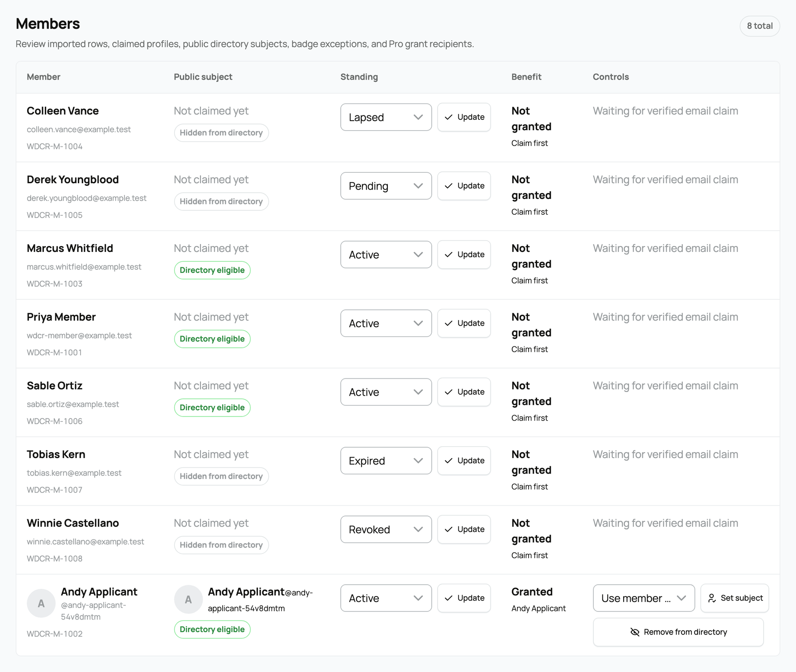Click Andy Applicant avatar in Member column
The width and height of the screenshot is (796, 672).
tap(41, 603)
